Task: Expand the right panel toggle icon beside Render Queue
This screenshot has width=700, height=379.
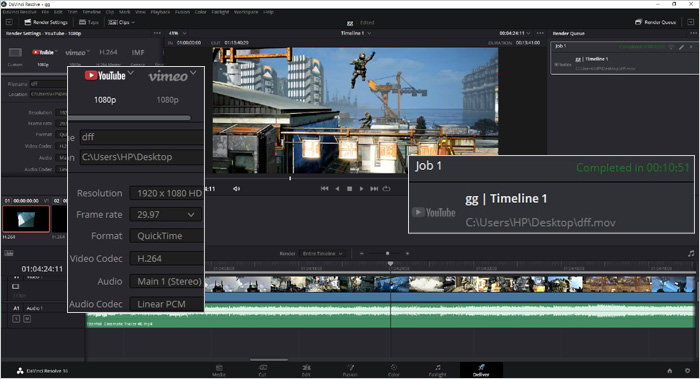Action: 691,22
